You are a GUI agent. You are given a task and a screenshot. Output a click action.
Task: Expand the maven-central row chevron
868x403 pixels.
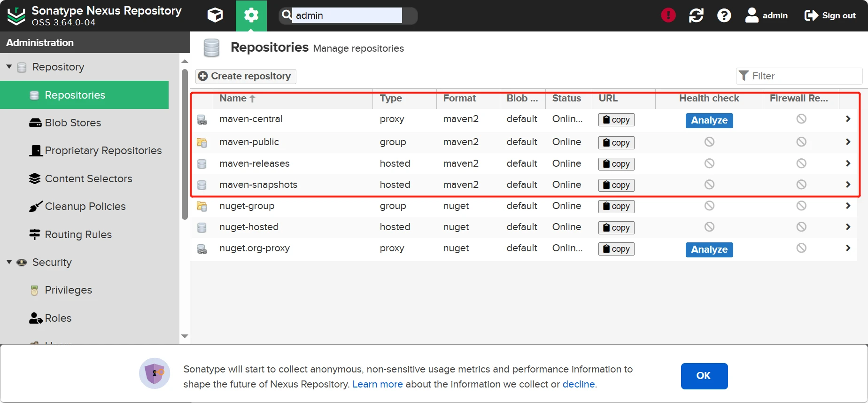point(848,119)
